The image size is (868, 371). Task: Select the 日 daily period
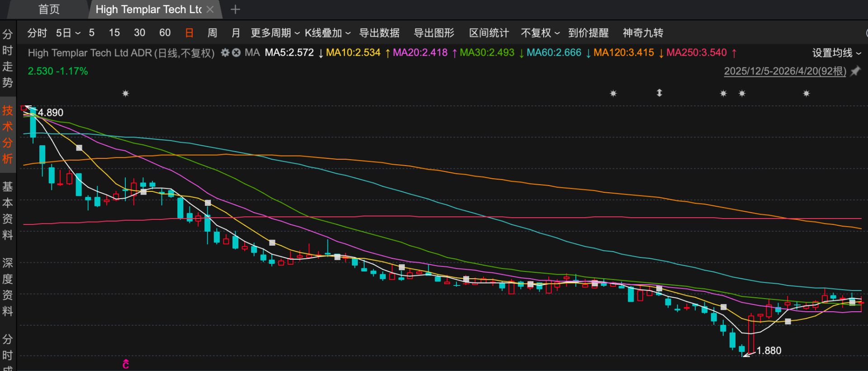tap(190, 33)
